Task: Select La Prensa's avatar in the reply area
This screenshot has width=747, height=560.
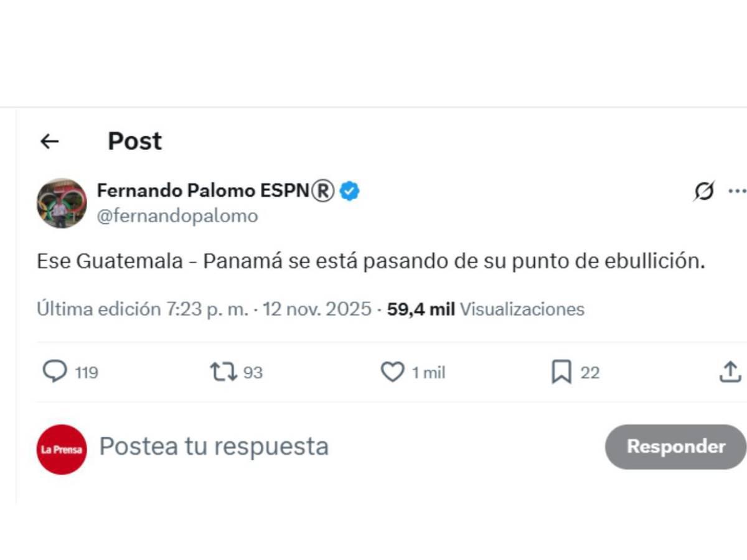Action: [x=62, y=447]
